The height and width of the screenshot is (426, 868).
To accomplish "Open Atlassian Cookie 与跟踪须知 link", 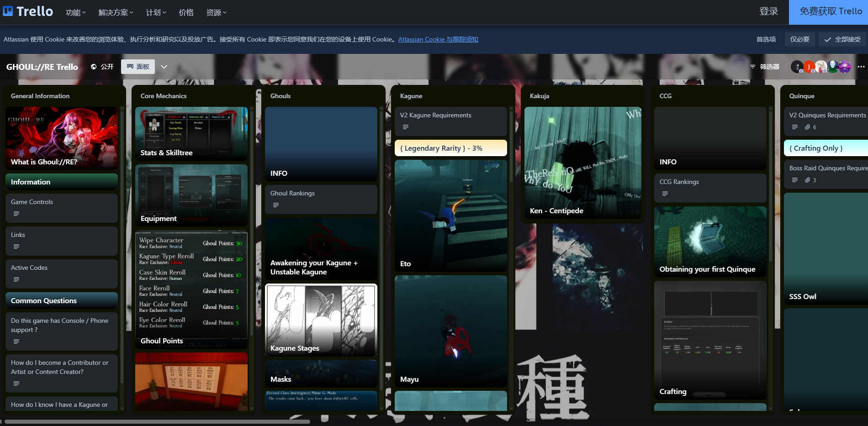I will [x=438, y=39].
